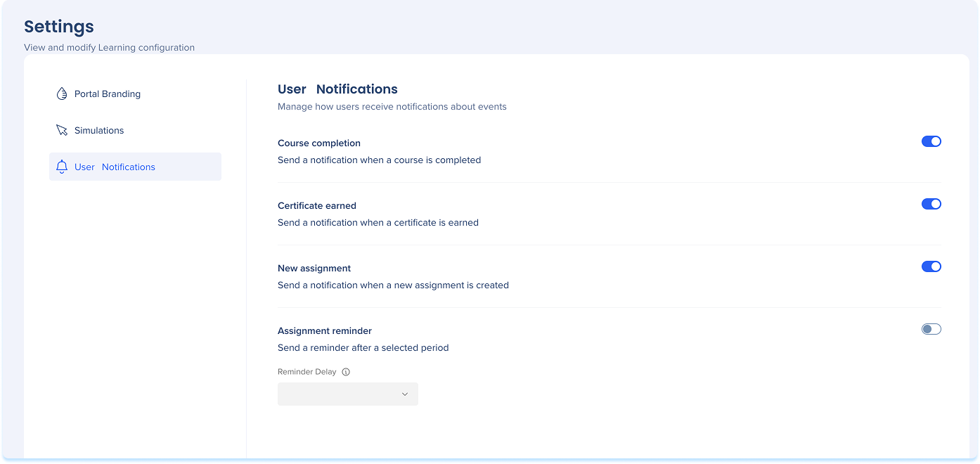Click the User Notifications section heading
This screenshot has height=464, width=980.
click(x=337, y=89)
